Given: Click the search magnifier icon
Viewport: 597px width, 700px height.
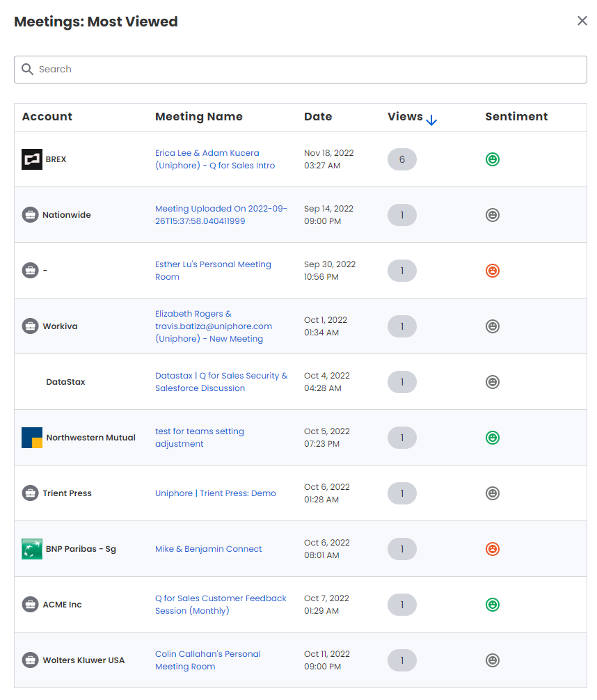Looking at the screenshot, I should 28,69.
